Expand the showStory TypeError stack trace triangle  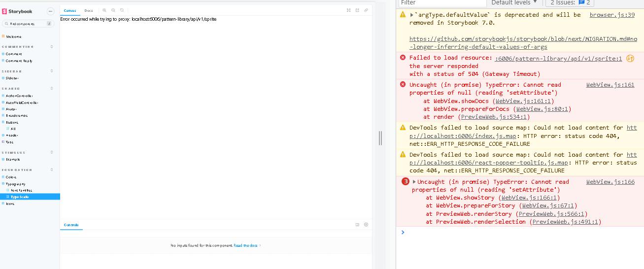pyautogui.click(x=414, y=182)
